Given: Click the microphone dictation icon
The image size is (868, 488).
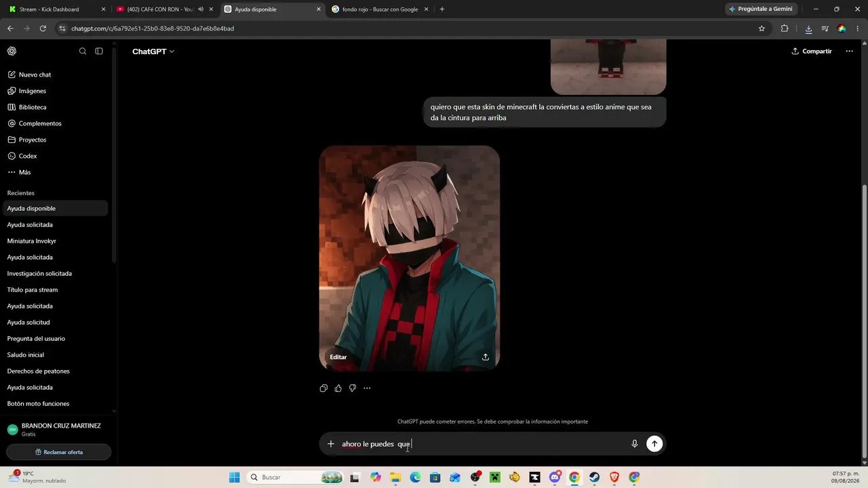Looking at the screenshot, I should [x=635, y=444].
